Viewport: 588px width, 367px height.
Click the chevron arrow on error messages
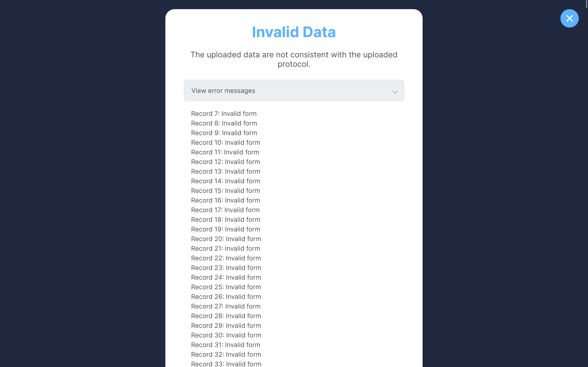coord(395,92)
